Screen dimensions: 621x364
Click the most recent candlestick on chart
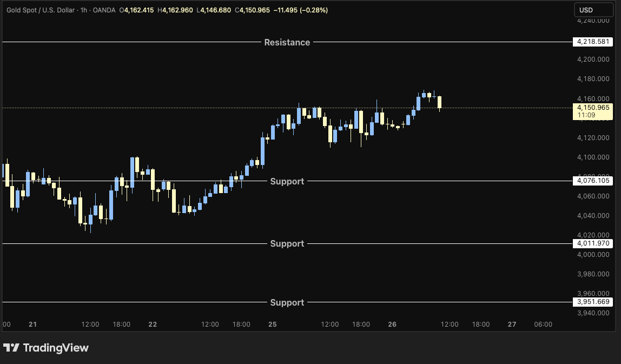439,102
